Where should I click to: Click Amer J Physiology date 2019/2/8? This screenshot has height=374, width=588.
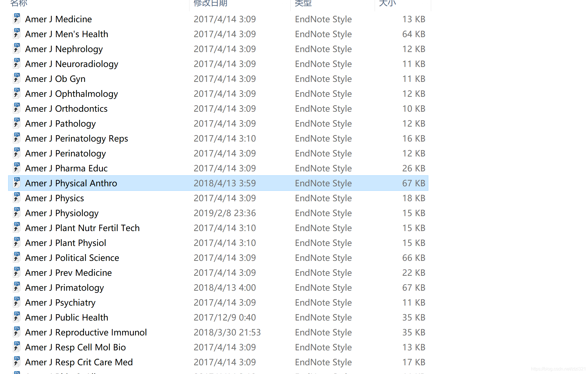224,213
